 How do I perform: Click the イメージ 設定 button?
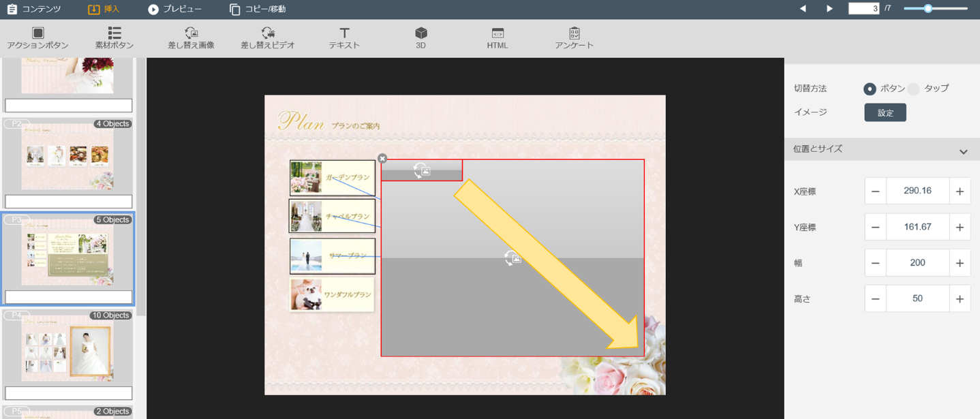pos(885,112)
